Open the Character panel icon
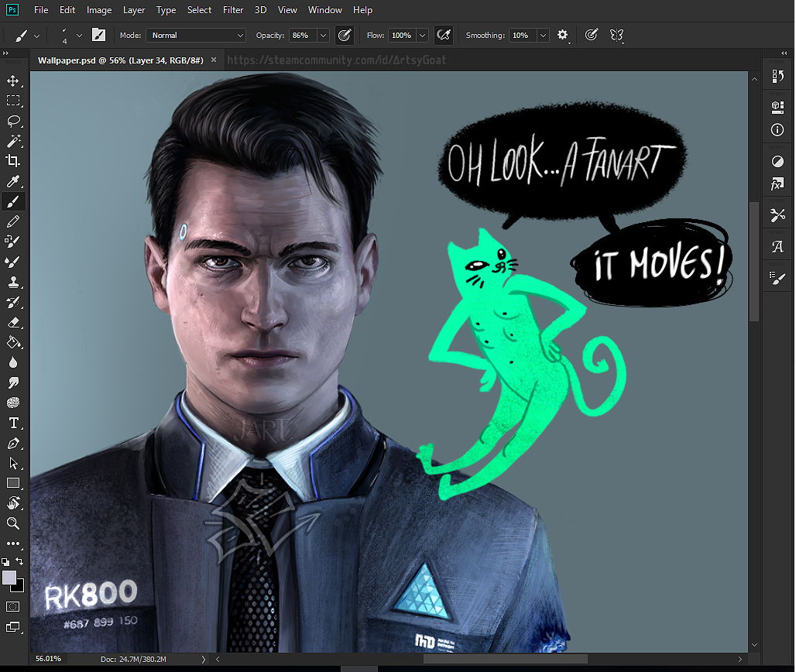This screenshot has height=672, width=796. 777,247
